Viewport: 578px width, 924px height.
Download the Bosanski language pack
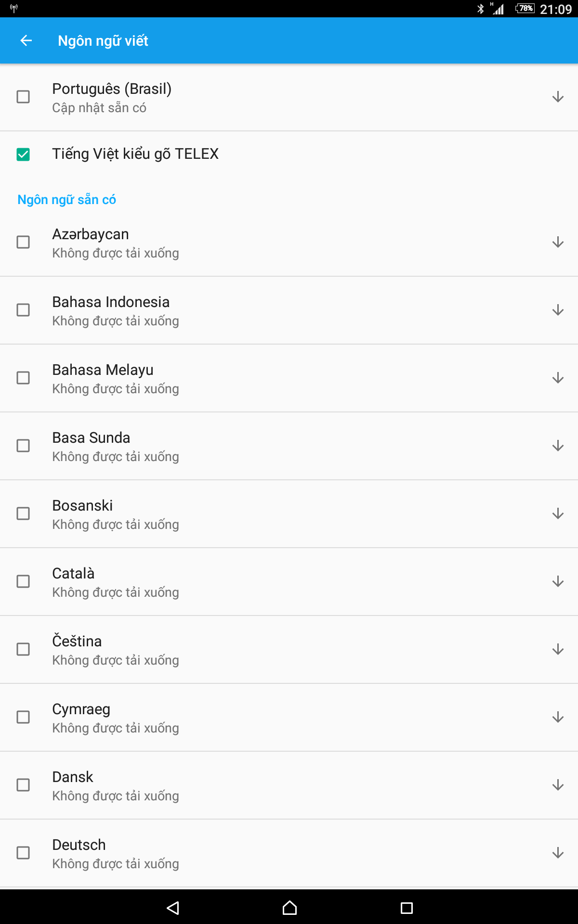click(x=558, y=513)
